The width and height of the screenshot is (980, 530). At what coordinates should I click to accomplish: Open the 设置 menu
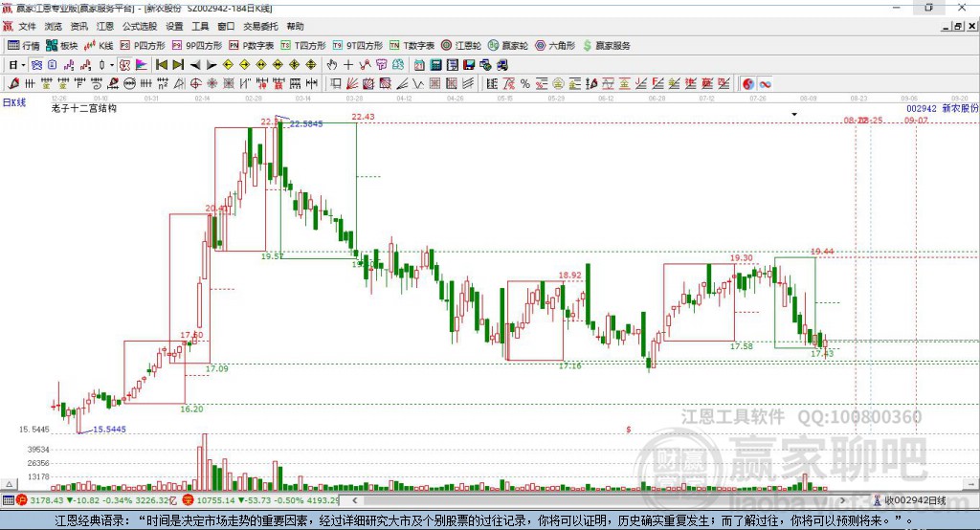click(174, 26)
